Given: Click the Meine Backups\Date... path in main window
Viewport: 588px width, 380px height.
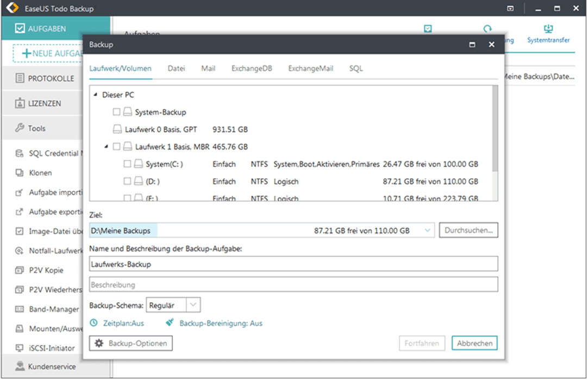Looking at the screenshot, I should (540, 77).
